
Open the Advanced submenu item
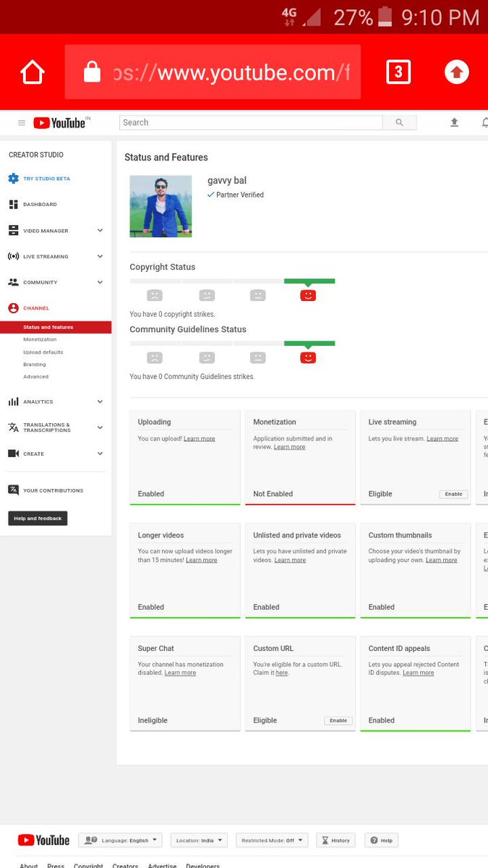[35, 377]
